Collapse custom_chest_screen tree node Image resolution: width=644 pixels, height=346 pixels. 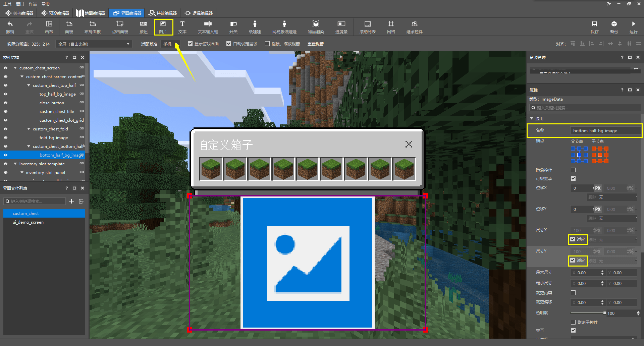15,68
